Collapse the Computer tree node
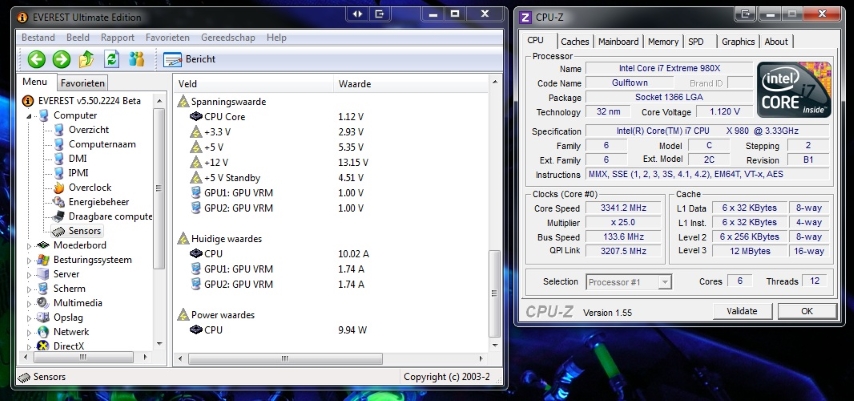Image resolution: width=854 pixels, height=401 pixels. [x=29, y=116]
